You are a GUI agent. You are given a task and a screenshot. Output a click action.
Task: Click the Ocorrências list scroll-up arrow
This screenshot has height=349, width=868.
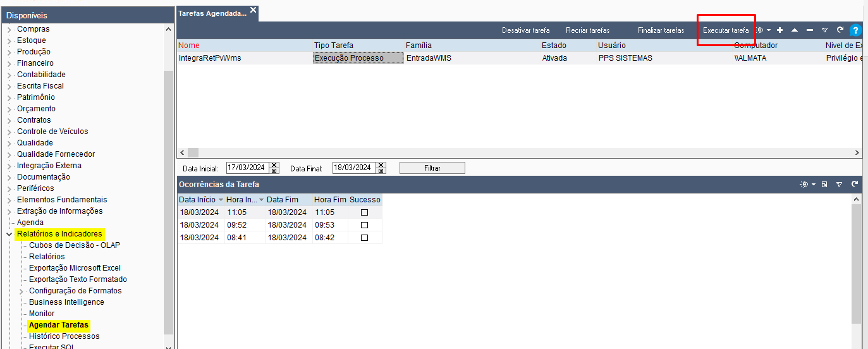click(857, 199)
